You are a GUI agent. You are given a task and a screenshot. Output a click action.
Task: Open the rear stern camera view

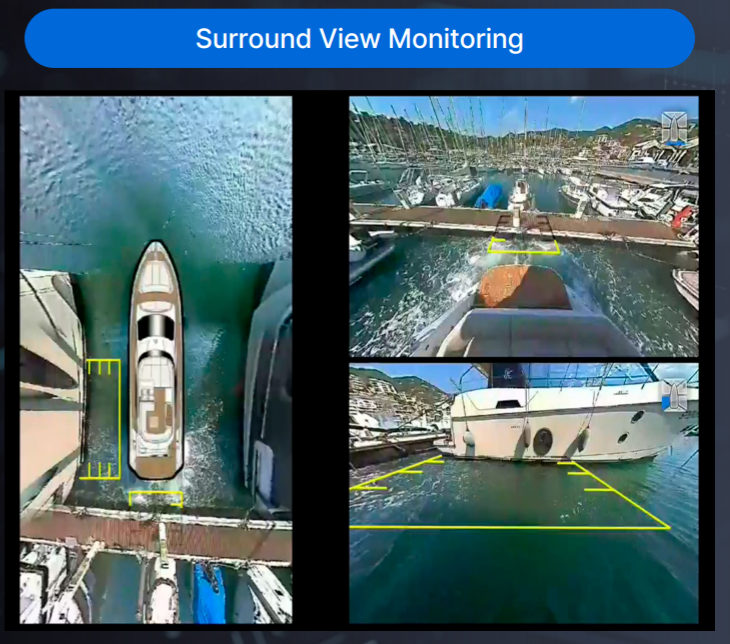pyautogui.click(x=524, y=226)
